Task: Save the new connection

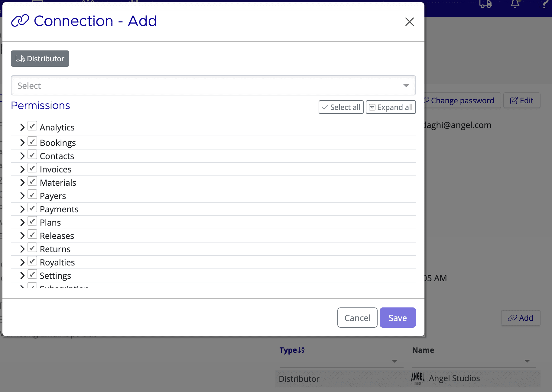Action: [x=398, y=317]
